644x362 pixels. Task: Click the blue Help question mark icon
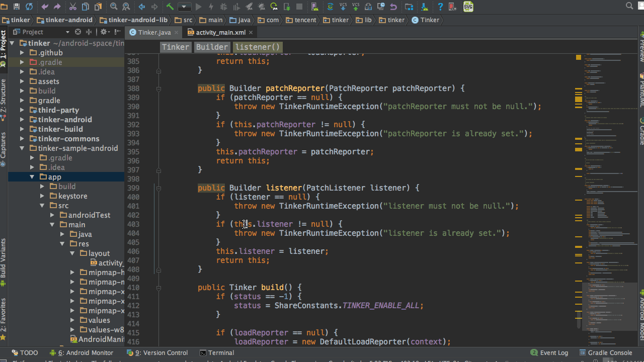tap(440, 7)
